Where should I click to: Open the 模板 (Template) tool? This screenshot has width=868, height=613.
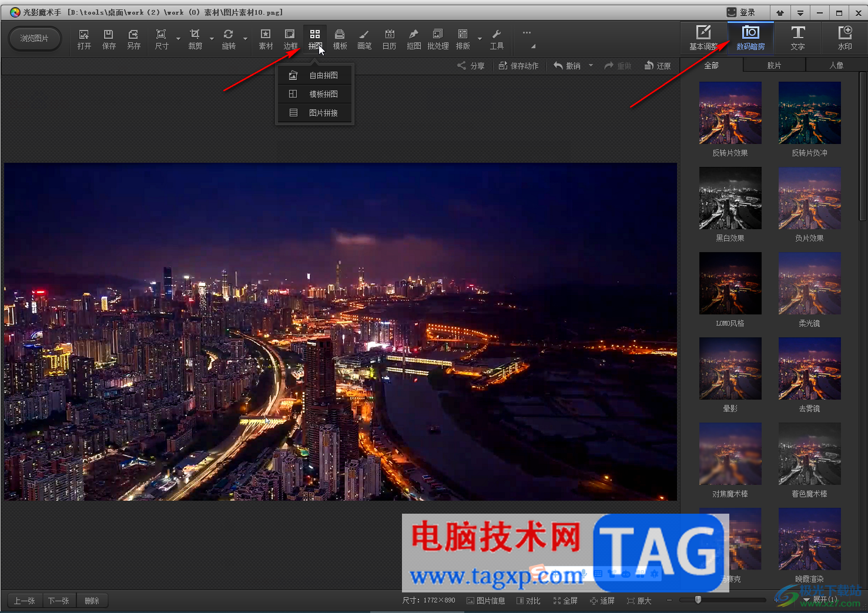[x=340, y=39]
